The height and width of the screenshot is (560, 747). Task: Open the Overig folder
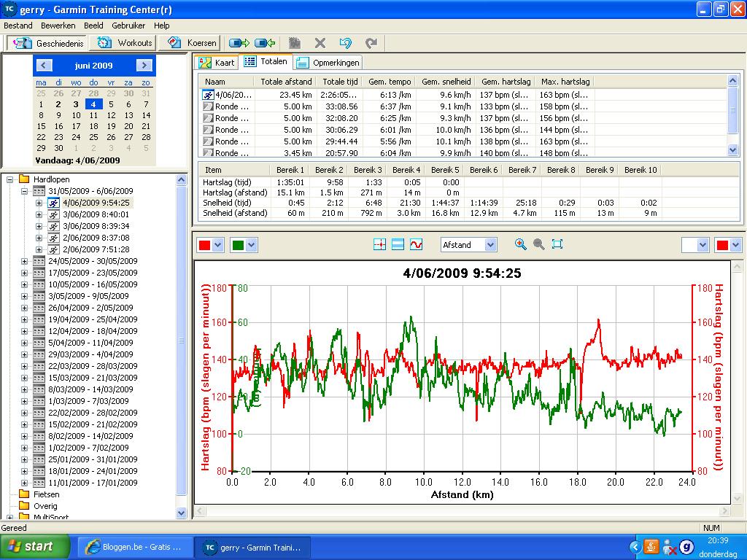click(45, 506)
